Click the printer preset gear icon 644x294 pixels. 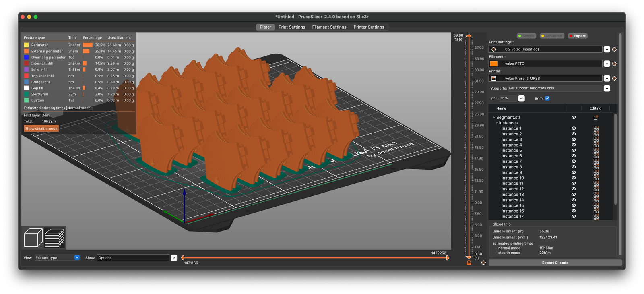(614, 79)
